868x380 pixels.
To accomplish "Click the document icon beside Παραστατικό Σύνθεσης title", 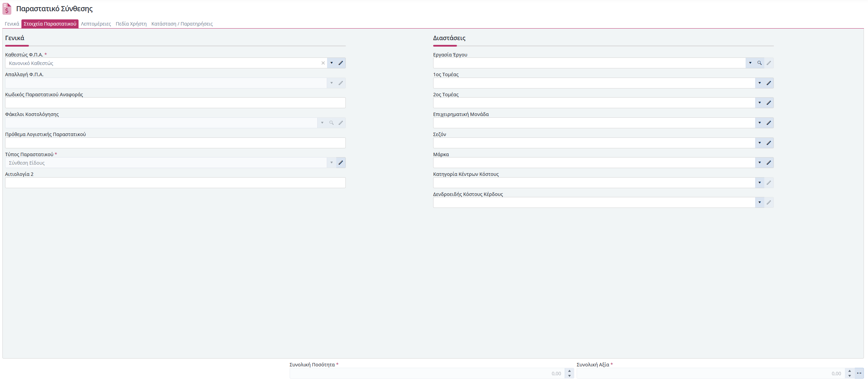I will (x=7, y=9).
